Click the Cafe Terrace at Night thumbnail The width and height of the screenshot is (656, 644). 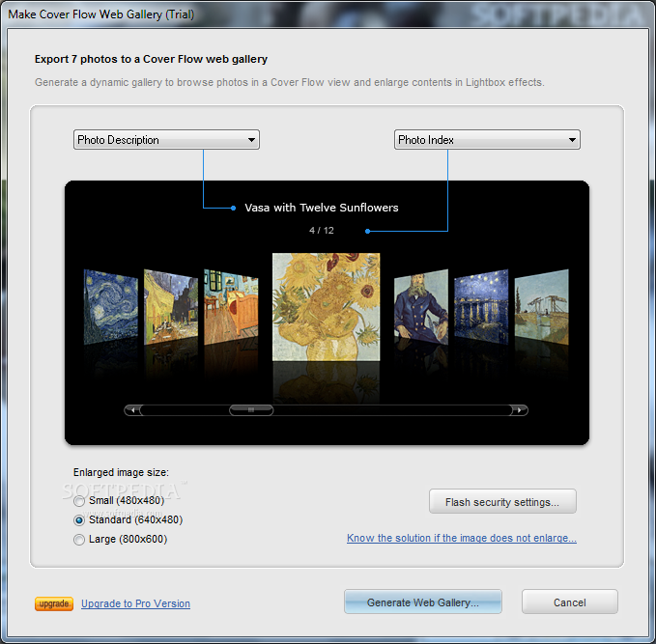171,307
